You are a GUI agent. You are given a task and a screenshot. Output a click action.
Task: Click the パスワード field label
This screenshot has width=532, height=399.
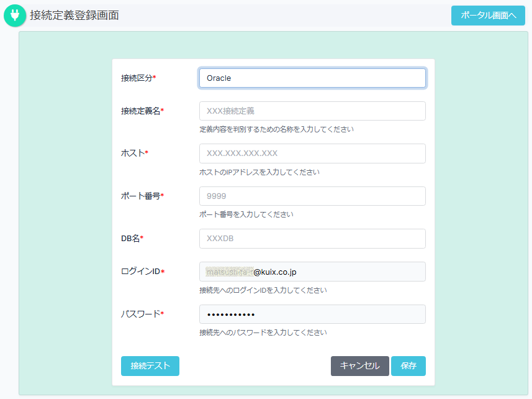coord(142,314)
